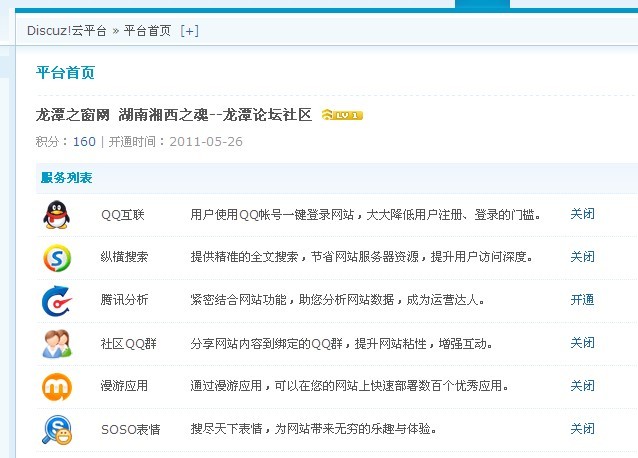Close the QQ互联 service

coord(582,214)
